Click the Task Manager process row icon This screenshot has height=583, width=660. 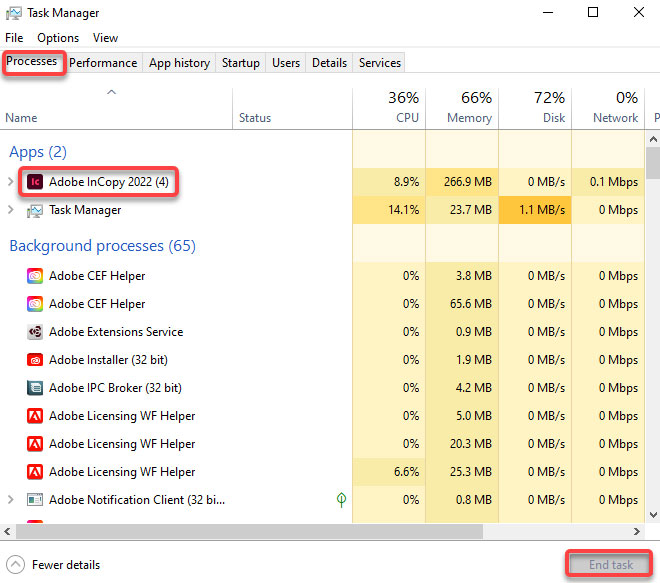(x=35, y=210)
